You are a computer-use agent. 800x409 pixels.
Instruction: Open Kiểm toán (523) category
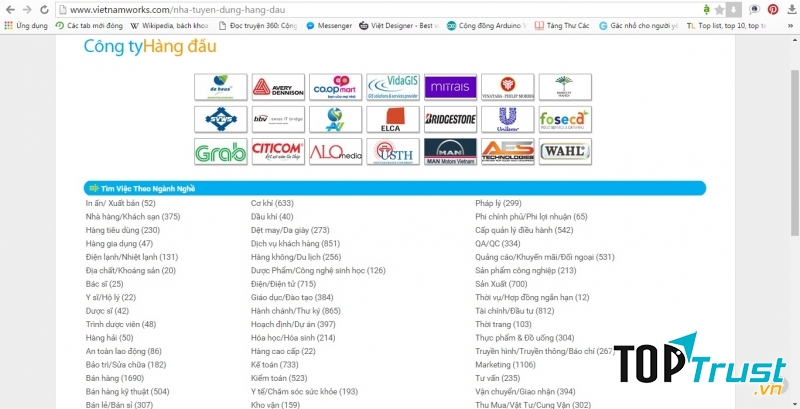tap(278, 378)
